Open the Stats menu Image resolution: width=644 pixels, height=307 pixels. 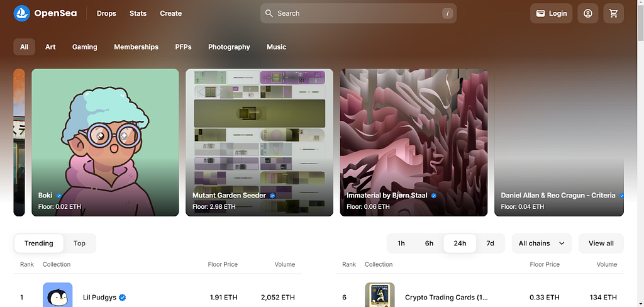click(138, 14)
